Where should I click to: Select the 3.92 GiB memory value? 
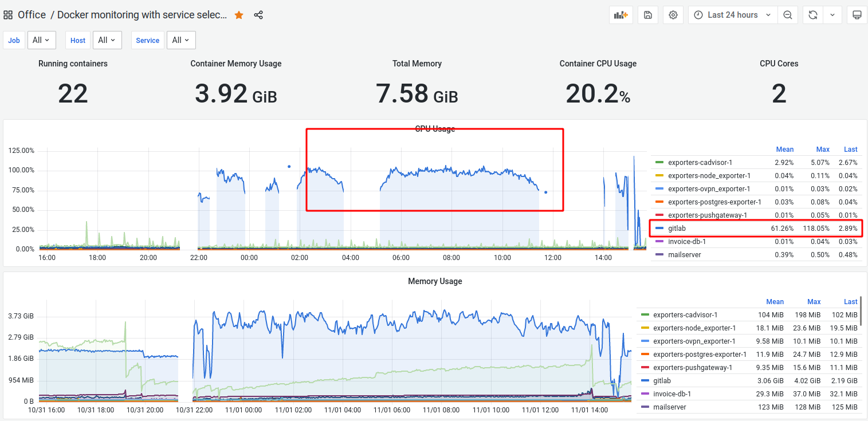[x=236, y=93]
